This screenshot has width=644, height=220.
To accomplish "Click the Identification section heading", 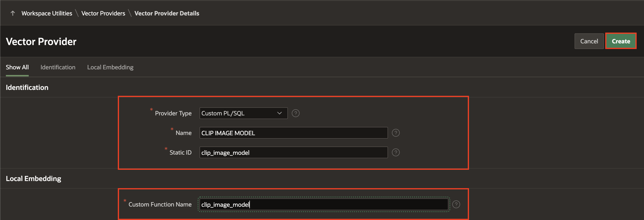I will [x=27, y=87].
